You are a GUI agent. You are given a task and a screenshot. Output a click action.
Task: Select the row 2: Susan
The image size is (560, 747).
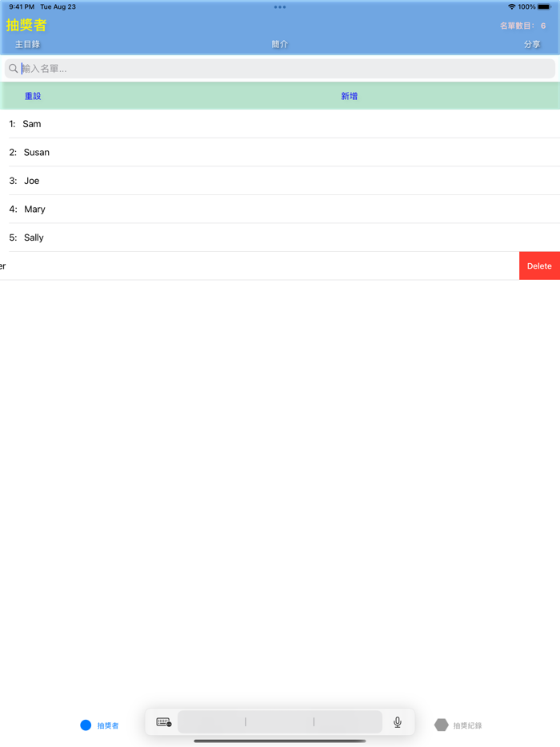(280, 153)
